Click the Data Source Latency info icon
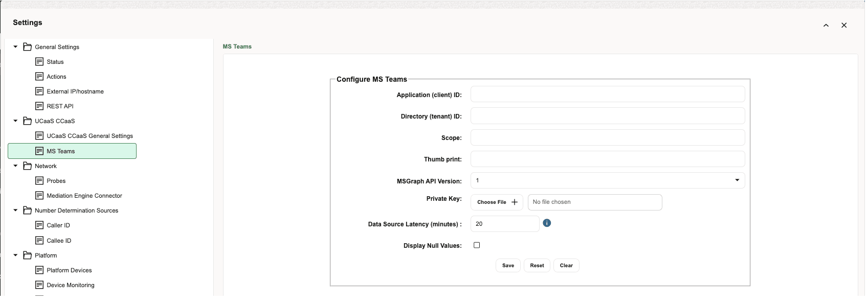Screen dimensions: 868x304 point(547,223)
